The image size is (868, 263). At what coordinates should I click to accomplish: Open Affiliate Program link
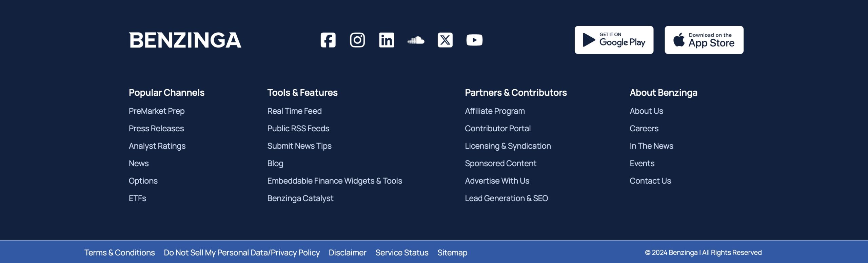[495, 111]
